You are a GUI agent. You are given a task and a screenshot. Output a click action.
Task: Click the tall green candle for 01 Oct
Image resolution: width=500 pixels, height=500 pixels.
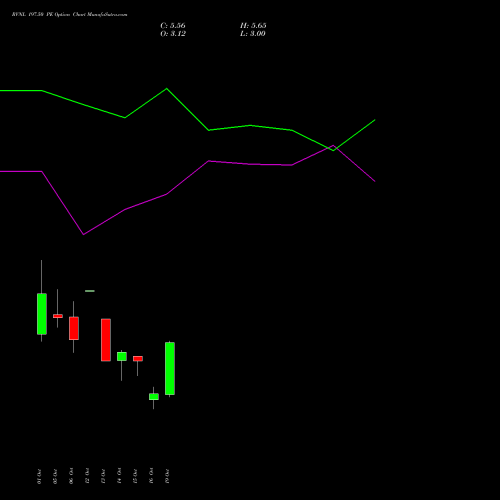pyautogui.click(x=42, y=314)
